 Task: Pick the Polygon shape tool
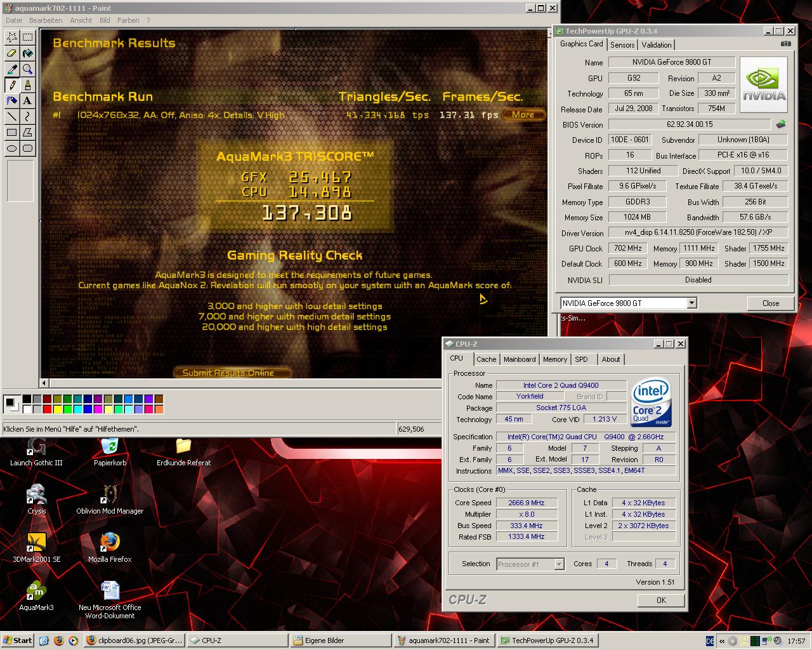(27, 133)
